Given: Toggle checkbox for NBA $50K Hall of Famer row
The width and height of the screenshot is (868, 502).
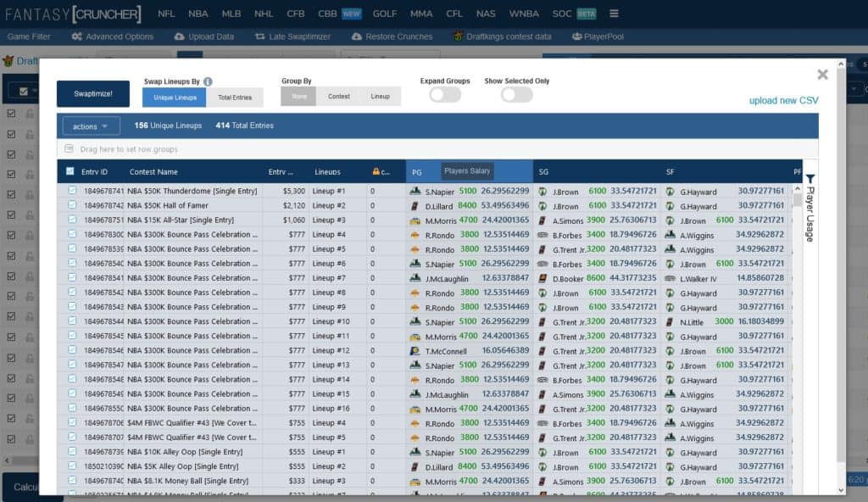Looking at the screenshot, I should pos(72,205).
